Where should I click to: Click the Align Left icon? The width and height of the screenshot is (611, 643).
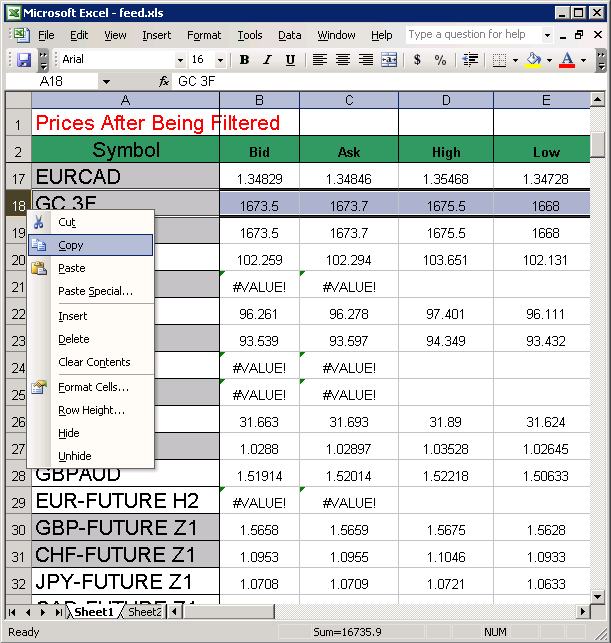click(x=320, y=60)
